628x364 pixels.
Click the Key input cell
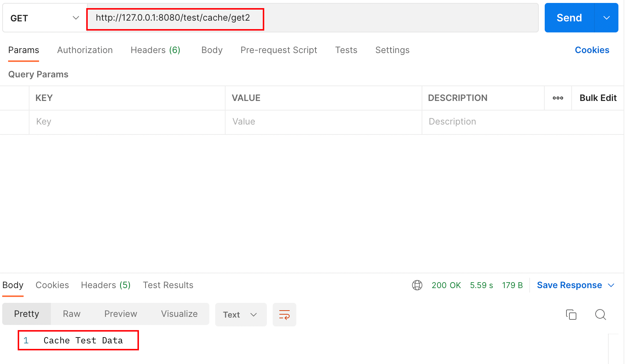pyautogui.click(x=127, y=122)
